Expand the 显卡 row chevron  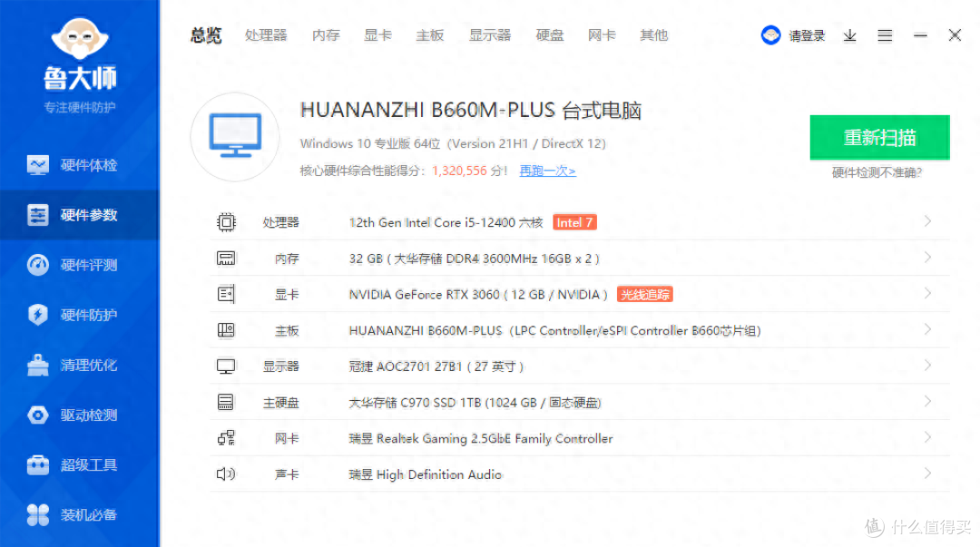927,293
